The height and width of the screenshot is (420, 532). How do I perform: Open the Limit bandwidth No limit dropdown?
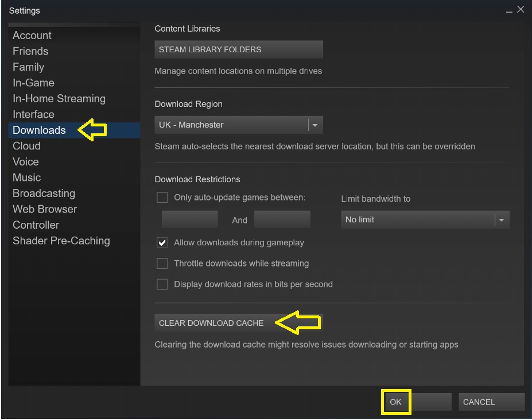[425, 219]
